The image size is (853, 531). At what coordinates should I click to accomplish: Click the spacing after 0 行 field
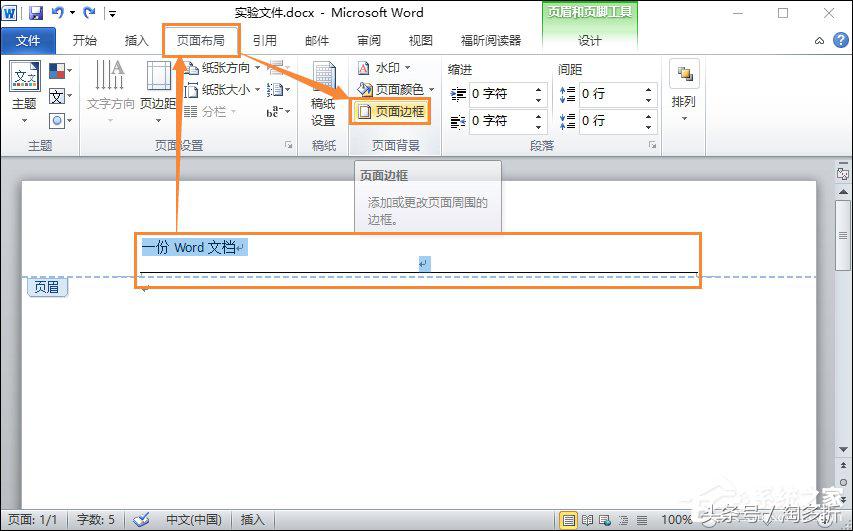pyautogui.click(x=610, y=121)
